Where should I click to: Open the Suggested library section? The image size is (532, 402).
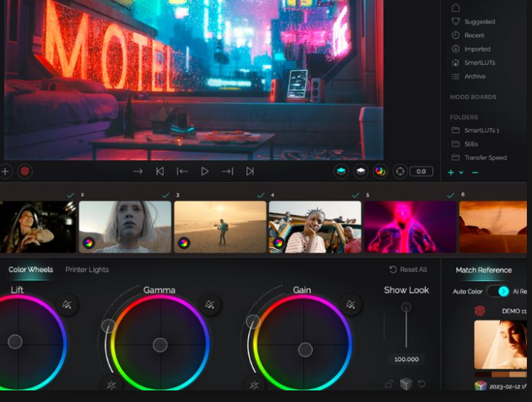click(x=473, y=22)
